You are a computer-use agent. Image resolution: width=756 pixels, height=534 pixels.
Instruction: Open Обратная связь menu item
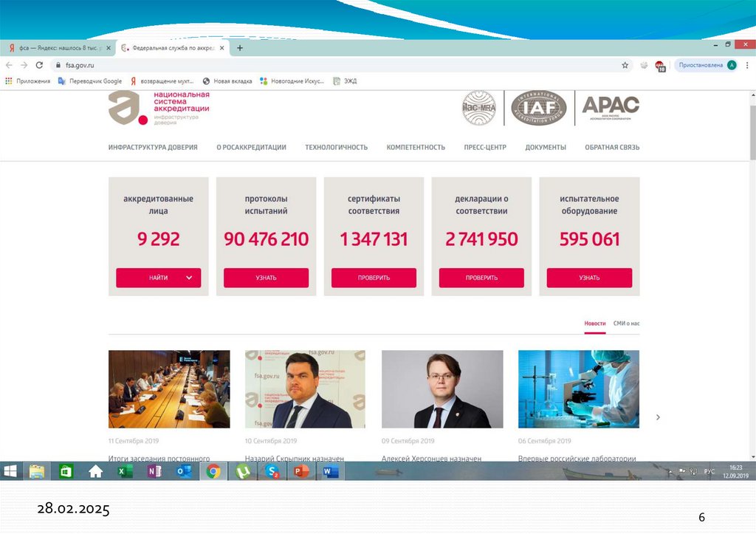(x=612, y=148)
